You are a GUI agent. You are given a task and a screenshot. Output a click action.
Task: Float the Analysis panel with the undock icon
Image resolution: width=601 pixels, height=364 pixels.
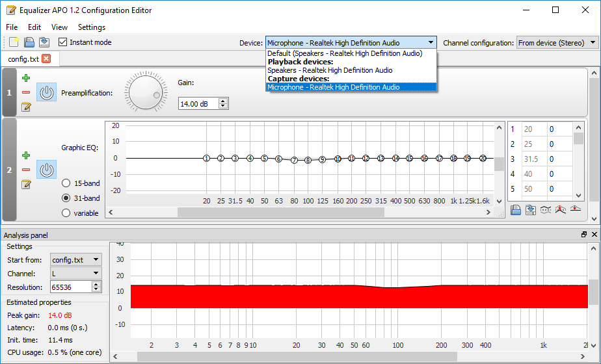pyautogui.click(x=583, y=235)
